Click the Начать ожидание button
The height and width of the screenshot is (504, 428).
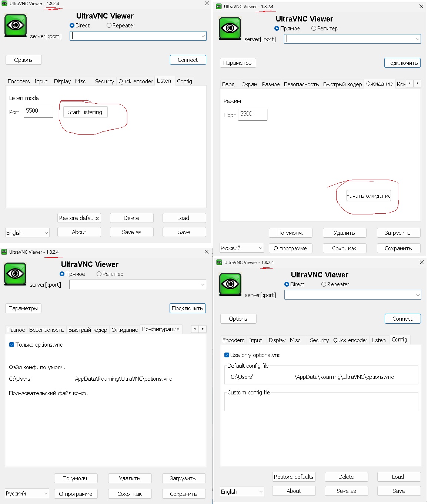click(x=369, y=196)
